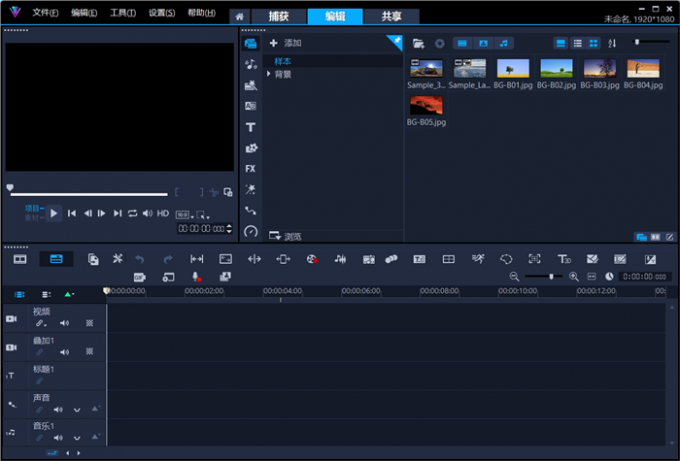The height and width of the screenshot is (461, 680).
Task: Open motion tracking running figure icon
Action: click(477, 259)
